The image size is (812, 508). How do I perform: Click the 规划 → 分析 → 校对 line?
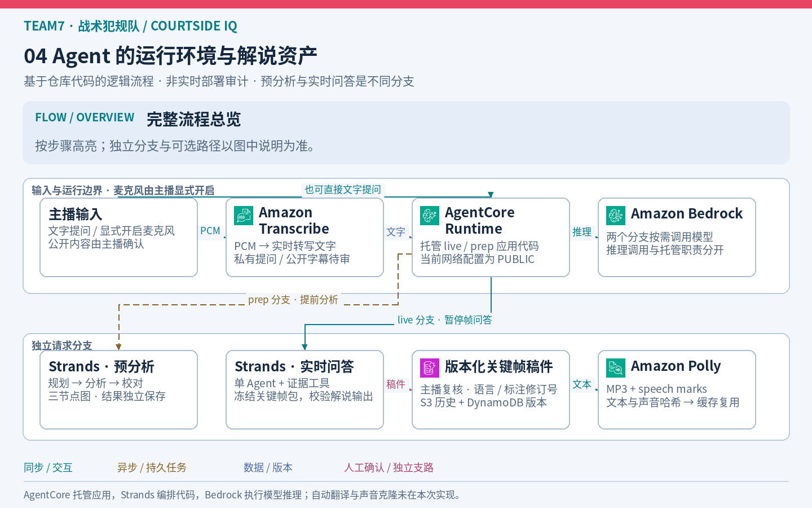[x=96, y=383]
